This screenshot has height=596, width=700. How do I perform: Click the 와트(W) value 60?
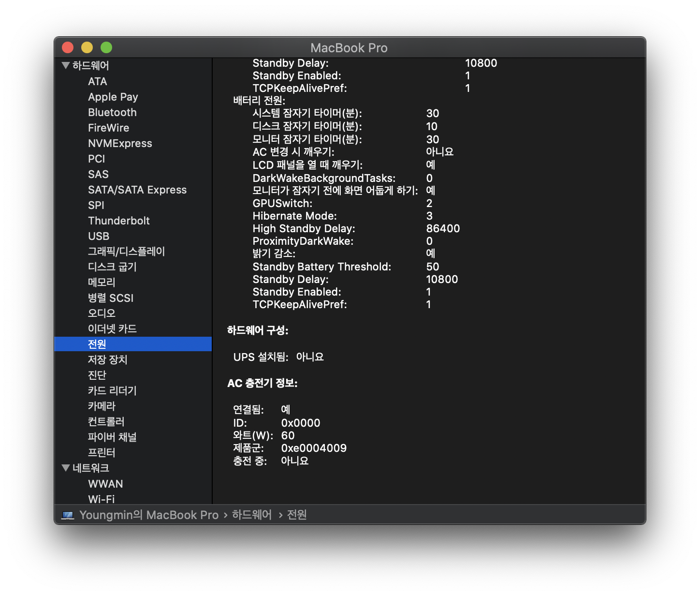288,435
